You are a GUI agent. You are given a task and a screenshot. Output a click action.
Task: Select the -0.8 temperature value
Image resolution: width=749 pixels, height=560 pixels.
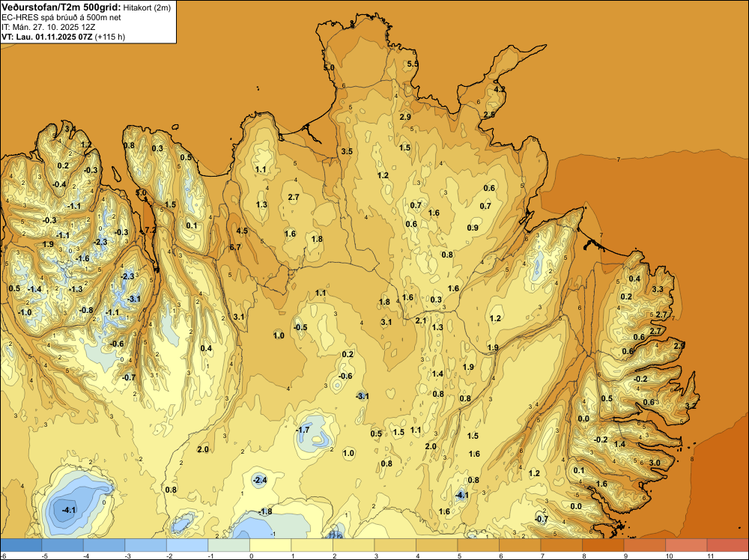tap(86, 310)
